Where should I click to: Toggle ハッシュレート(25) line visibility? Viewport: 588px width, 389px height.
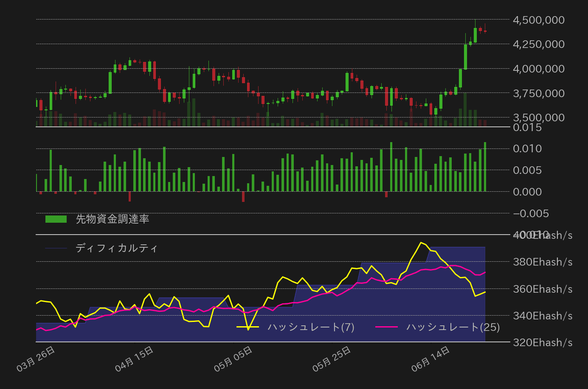click(453, 327)
